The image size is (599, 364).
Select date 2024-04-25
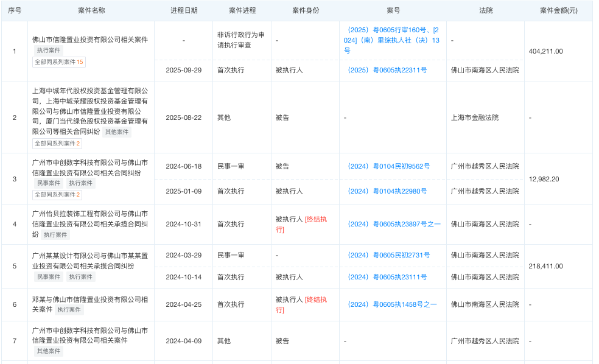184,305
